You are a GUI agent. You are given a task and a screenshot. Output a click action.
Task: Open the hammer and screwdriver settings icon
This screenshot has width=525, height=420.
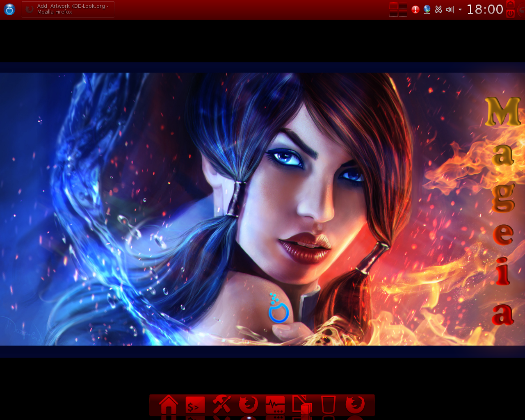coord(222,404)
